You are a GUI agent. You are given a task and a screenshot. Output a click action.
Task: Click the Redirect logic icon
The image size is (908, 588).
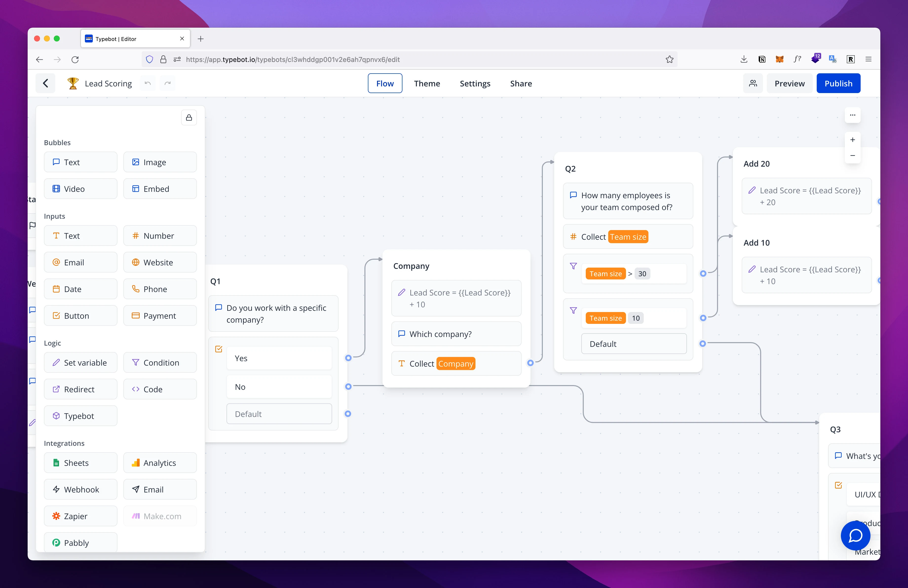coord(56,389)
